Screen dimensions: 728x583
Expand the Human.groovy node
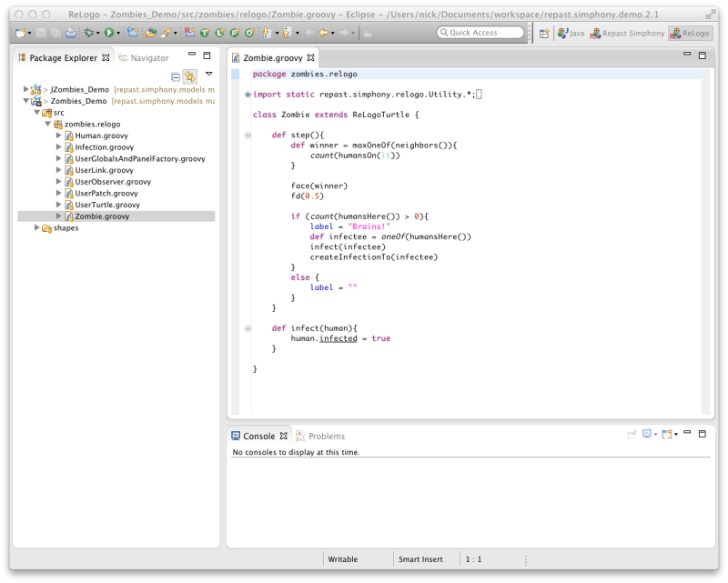[x=59, y=136]
